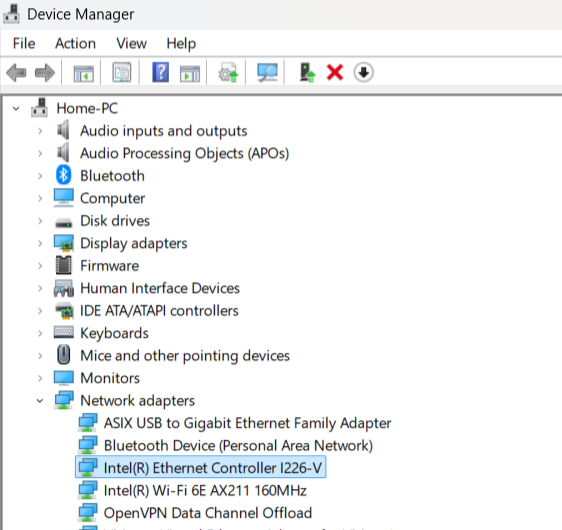Click the Firmware chip icon
Viewport: 562px width, 530px height.
(63, 265)
